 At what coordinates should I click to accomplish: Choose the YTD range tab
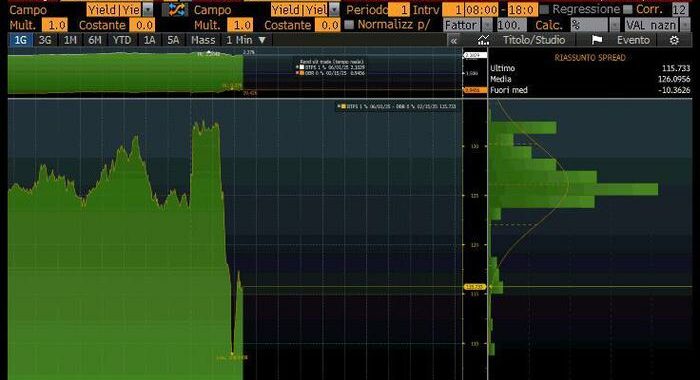(122, 40)
